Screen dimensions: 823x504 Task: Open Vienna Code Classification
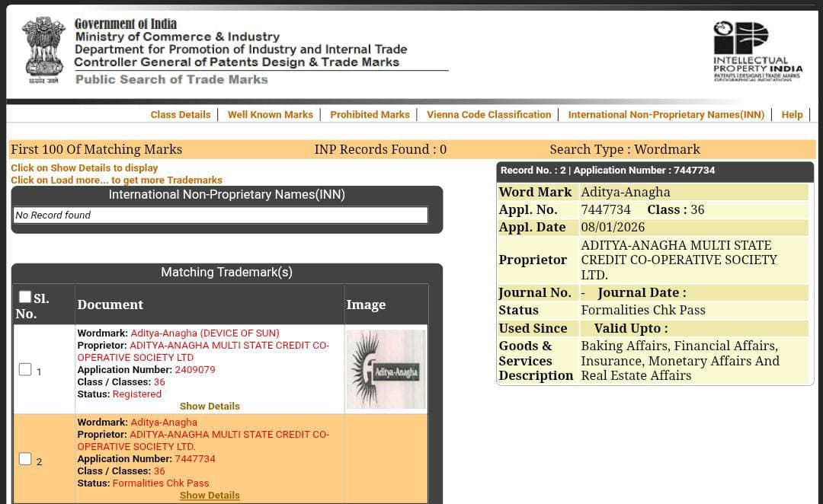tap(488, 114)
